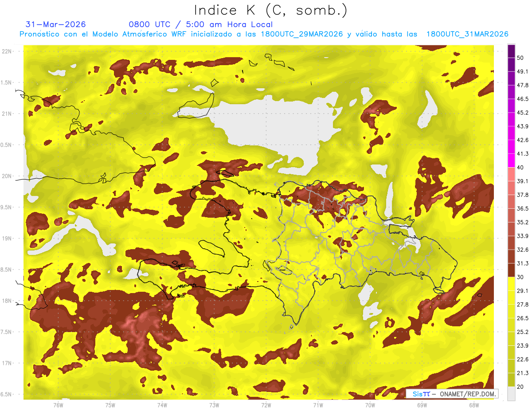
Task: Click the 20N latitude axis label
Action: [x=7, y=176]
